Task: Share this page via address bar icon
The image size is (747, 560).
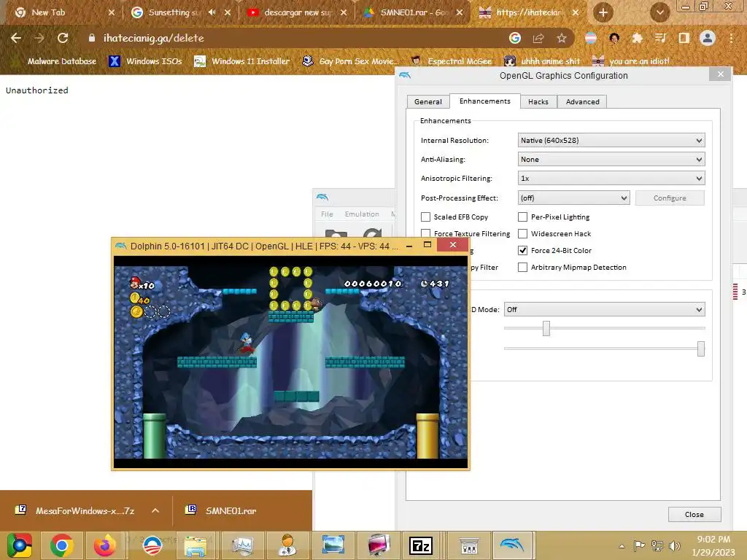Action: tap(538, 38)
